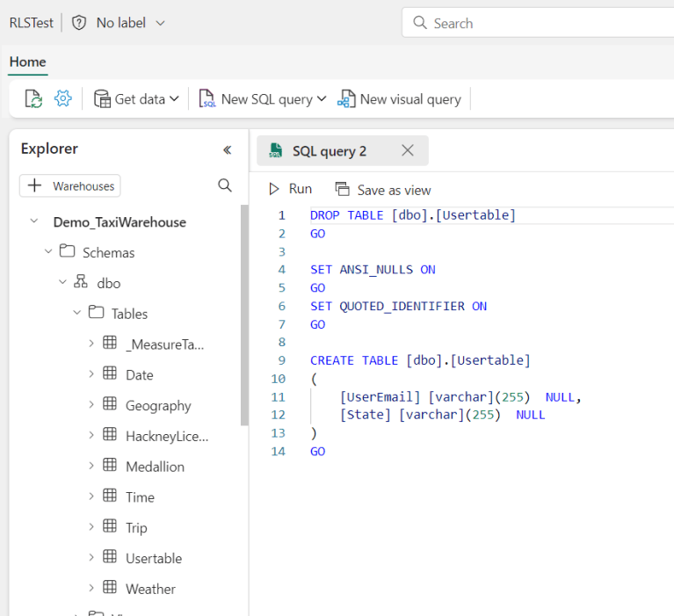Select the HackneyLice... table
The height and width of the screenshot is (616, 674).
click(167, 437)
